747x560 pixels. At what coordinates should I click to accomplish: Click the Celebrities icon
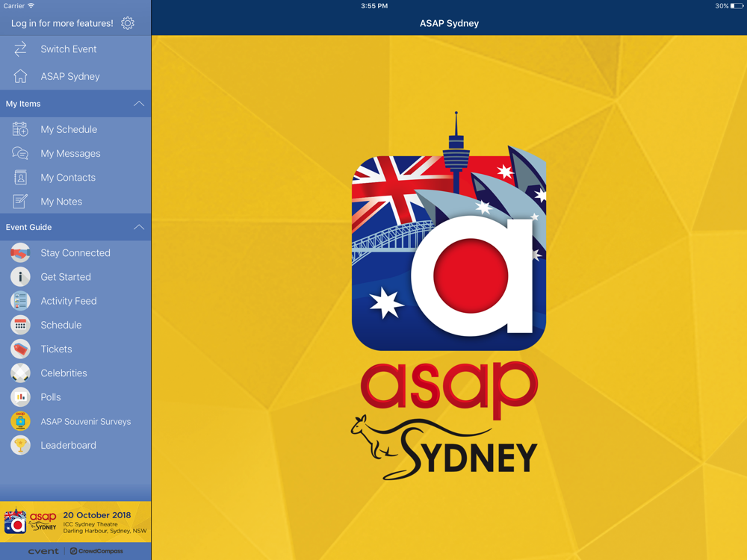point(20,373)
